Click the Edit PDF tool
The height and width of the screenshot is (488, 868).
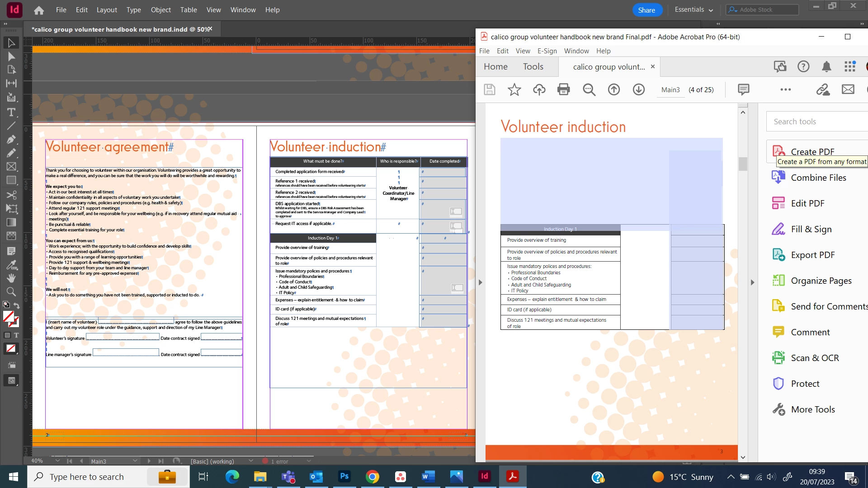(807, 203)
